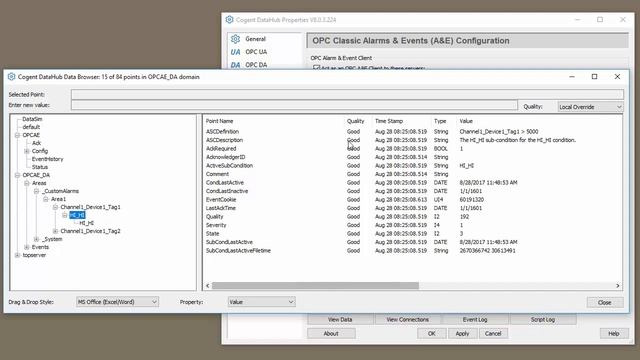The image size is (640, 360).
Task: Collapse the Channel1_Device1_Tag1 node
Action: pos(56,207)
